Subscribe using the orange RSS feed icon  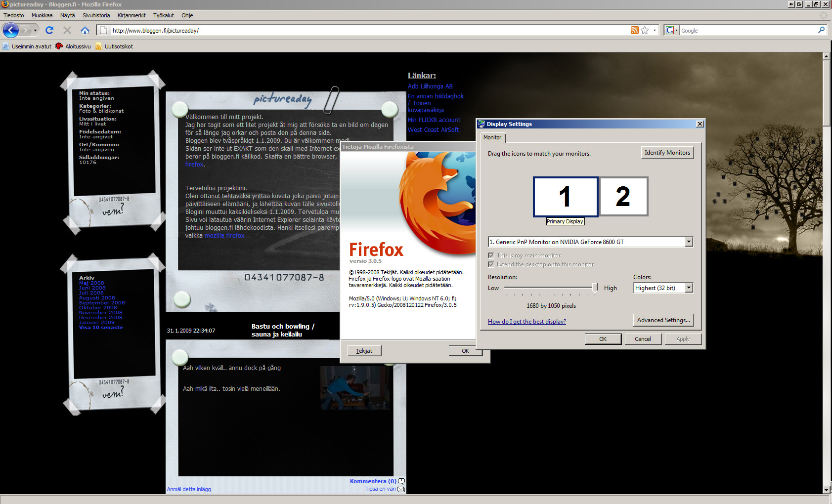634,31
